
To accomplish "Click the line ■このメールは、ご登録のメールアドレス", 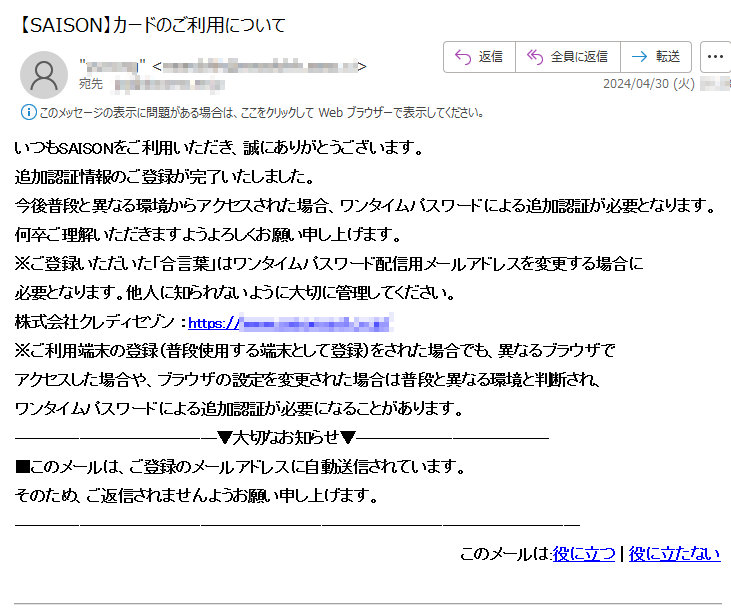I will click(x=241, y=466).
